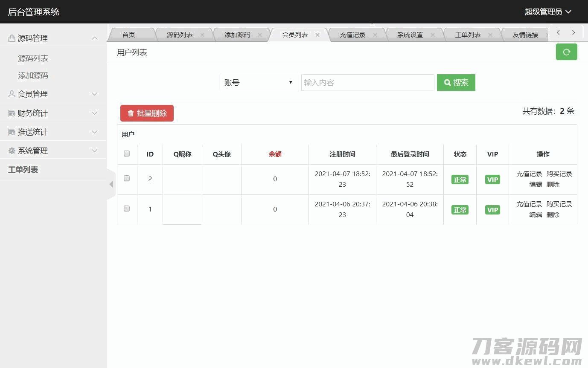The width and height of the screenshot is (588, 368).
Task: Close the 系统设置 tab using its X icon
Action: tap(433, 35)
